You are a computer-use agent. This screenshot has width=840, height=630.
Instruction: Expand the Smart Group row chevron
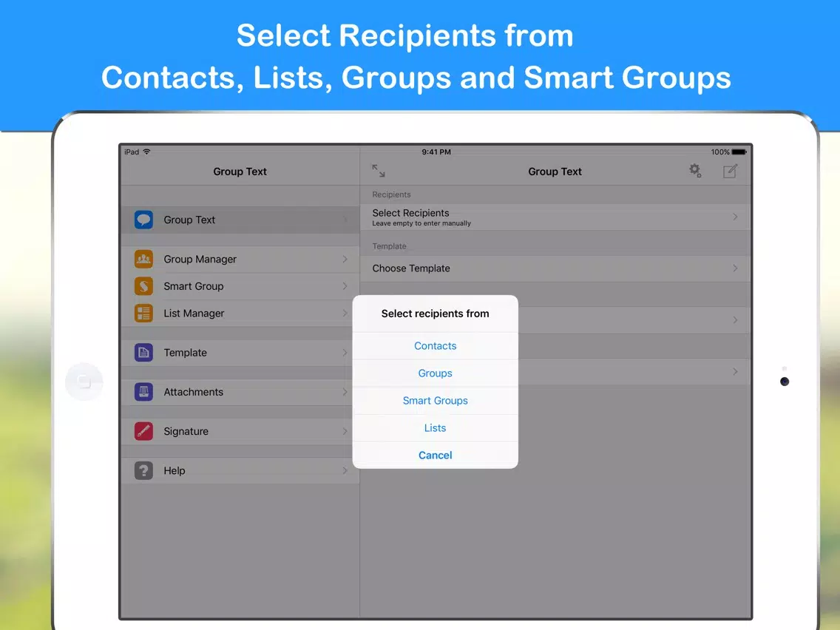click(x=345, y=286)
